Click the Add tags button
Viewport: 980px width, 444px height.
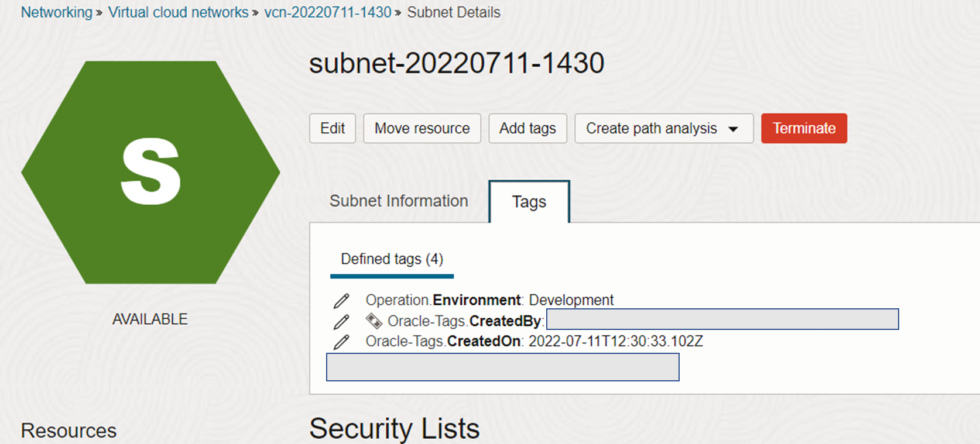(x=527, y=129)
